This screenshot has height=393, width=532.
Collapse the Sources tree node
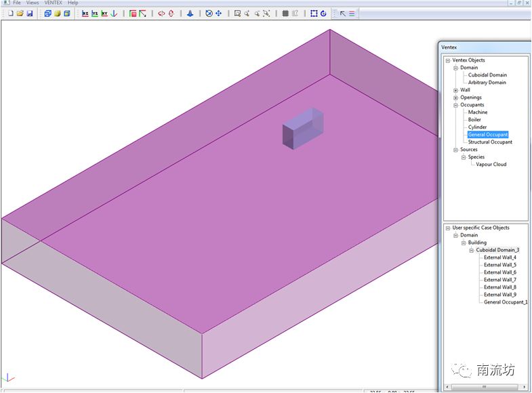tap(455, 150)
